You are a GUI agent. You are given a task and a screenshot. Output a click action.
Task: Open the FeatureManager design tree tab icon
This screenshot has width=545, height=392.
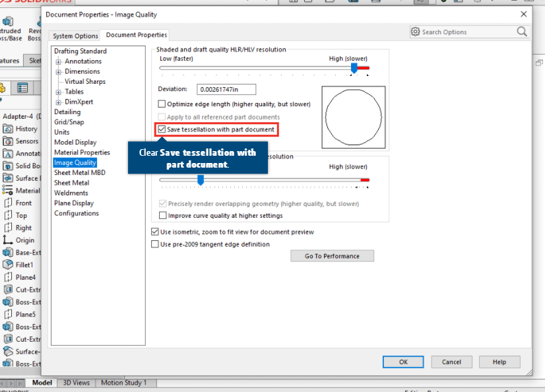click(x=3, y=88)
